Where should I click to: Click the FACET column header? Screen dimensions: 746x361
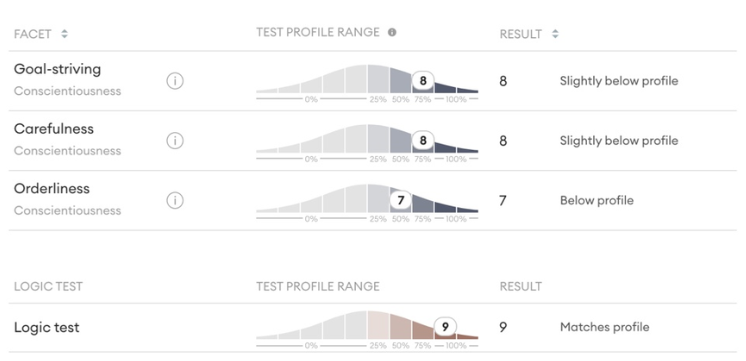click(32, 34)
